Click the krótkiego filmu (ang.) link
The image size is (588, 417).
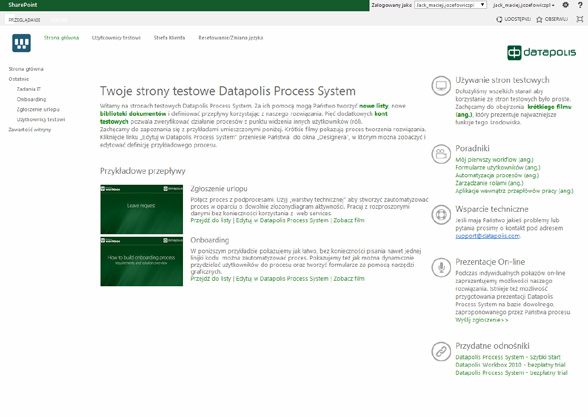click(513, 111)
